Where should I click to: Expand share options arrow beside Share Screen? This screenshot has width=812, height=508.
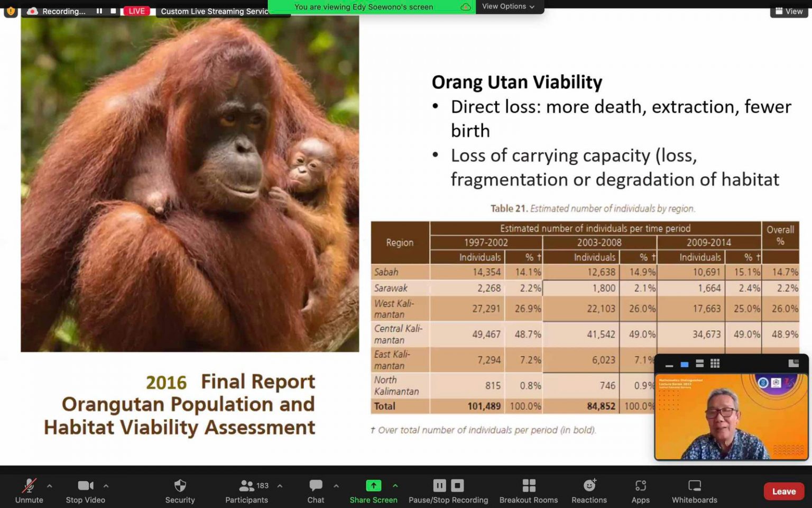[395, 486]
